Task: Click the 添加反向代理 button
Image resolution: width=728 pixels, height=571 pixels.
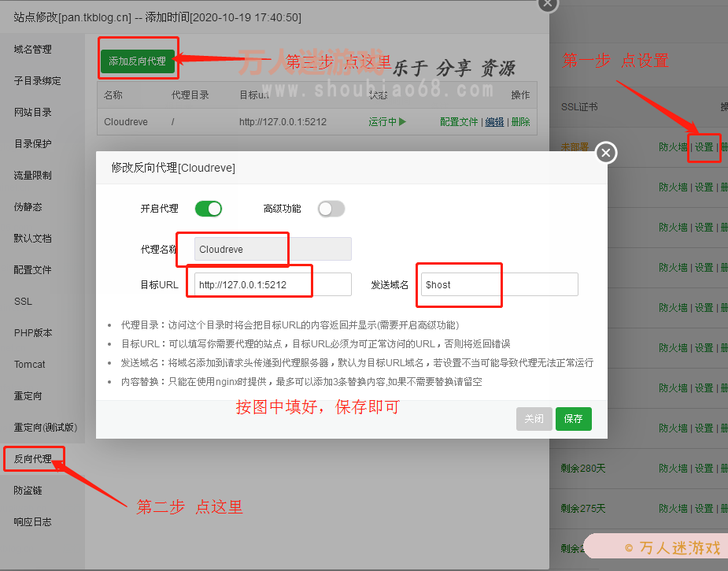Action: point(138,59)
